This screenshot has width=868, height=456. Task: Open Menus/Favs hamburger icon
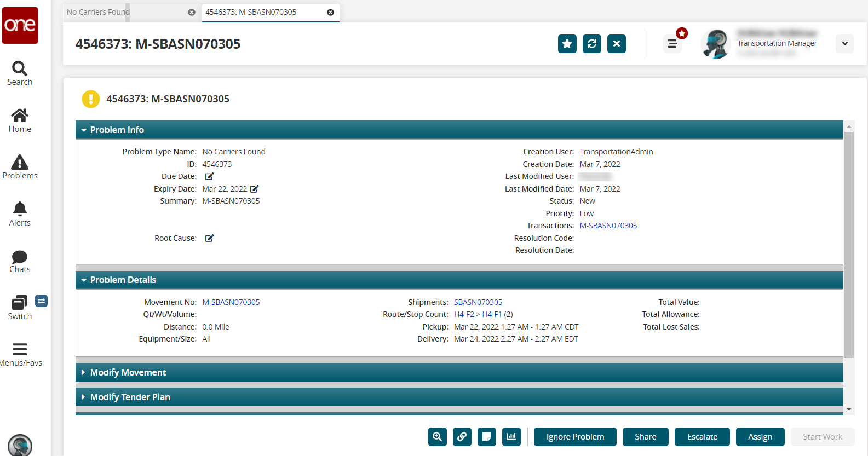click(20, 354)
